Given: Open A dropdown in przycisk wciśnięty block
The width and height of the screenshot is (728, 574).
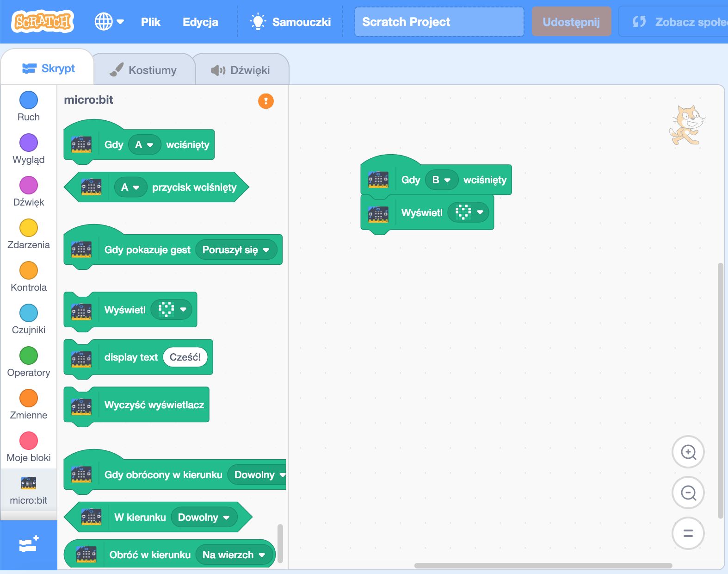Looking at the screenshot, I should [130, 187].
